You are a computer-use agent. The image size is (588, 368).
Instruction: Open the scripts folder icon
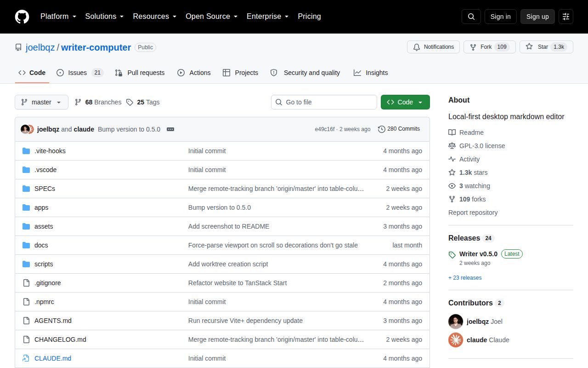click(x=26, y=264)
